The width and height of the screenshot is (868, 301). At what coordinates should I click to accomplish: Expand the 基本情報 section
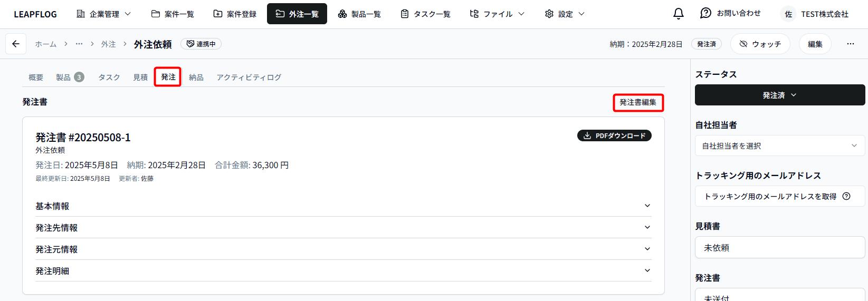coord(344,206)
